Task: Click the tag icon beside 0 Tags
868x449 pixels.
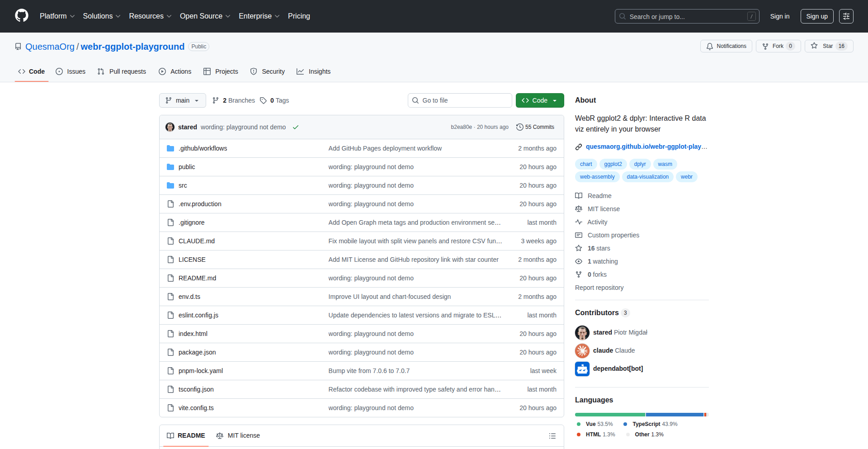Action: (263, 100)
